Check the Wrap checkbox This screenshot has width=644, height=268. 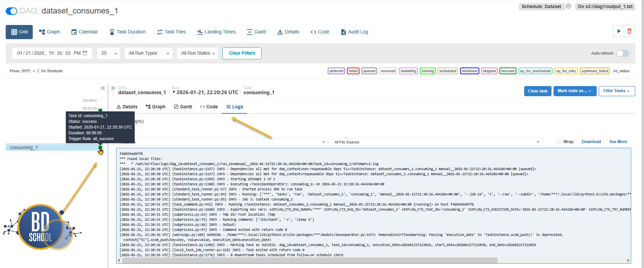pyautogui.click(x=560, y=142)
